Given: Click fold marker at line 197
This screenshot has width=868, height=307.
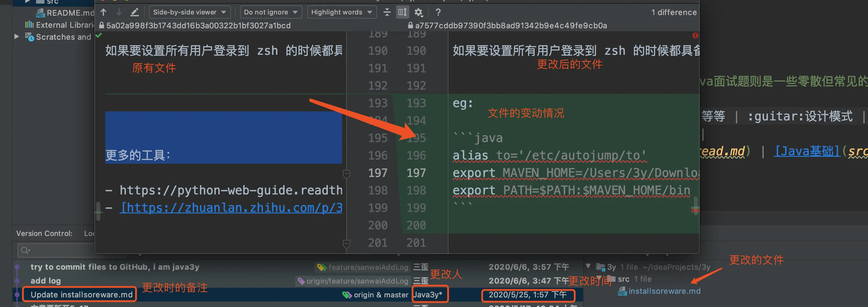Looking at the screenshot, I should [x=346, y=174].
